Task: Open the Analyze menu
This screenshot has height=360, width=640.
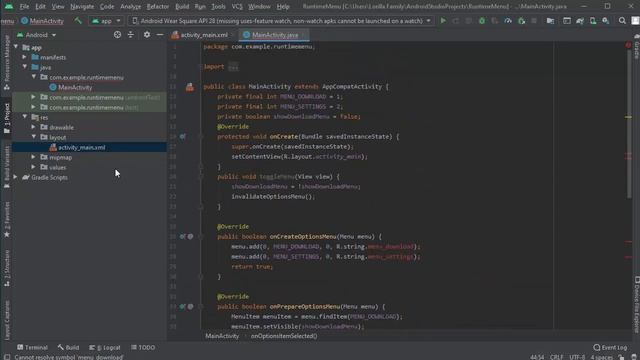Action: pyautogui.click(x=131, y=7)
